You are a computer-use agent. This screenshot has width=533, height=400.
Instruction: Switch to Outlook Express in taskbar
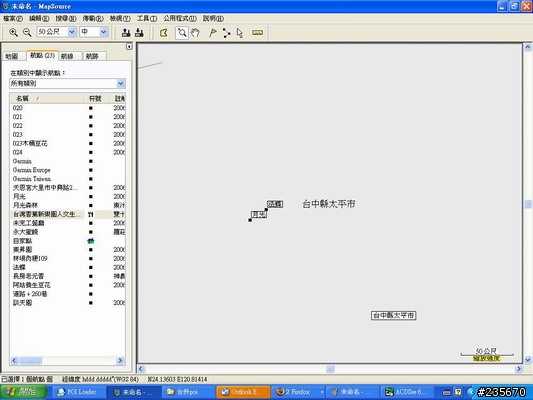click(243, 392)
